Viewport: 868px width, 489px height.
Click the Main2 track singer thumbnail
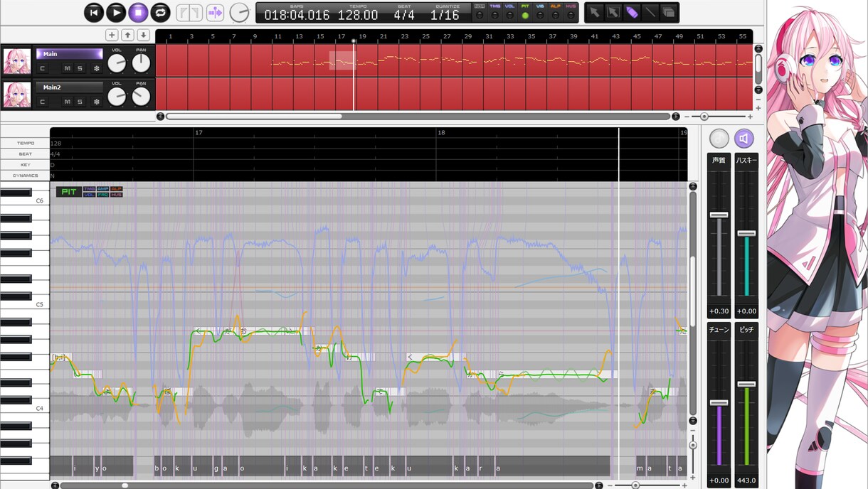(x=17, y=95)
